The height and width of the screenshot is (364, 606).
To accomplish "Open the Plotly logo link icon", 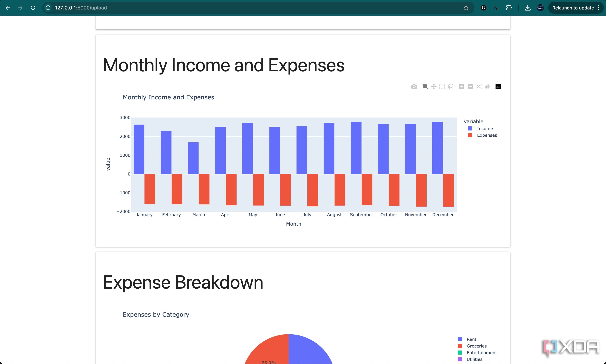I will (498, 87).
